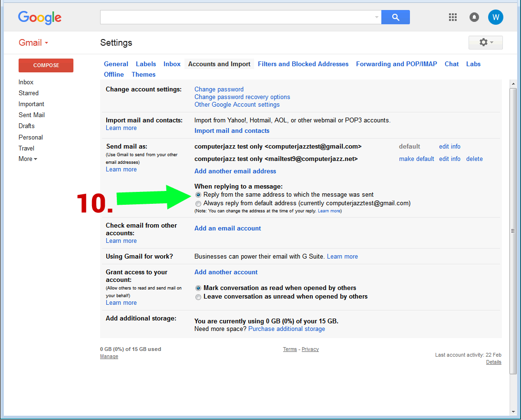Screen dimensions: 521x420
Task: Click Add another account link
Action: (x=226, y=272)
